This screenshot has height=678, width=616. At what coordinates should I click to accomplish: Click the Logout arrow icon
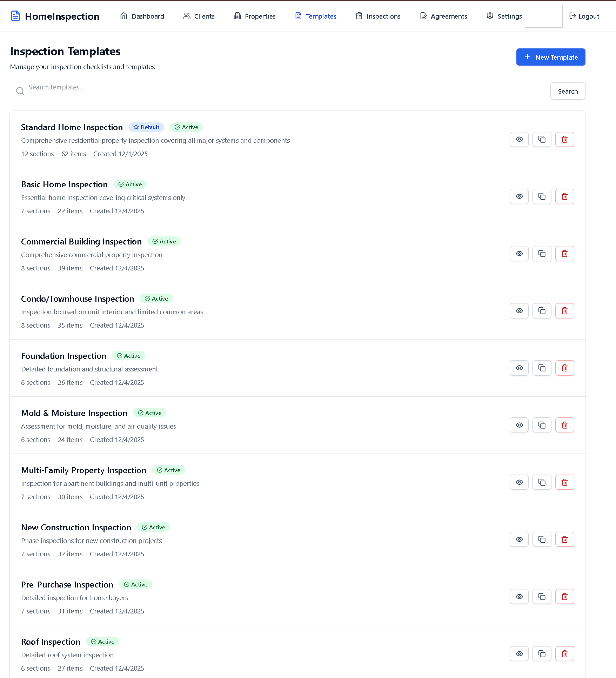tap(572, 16)
